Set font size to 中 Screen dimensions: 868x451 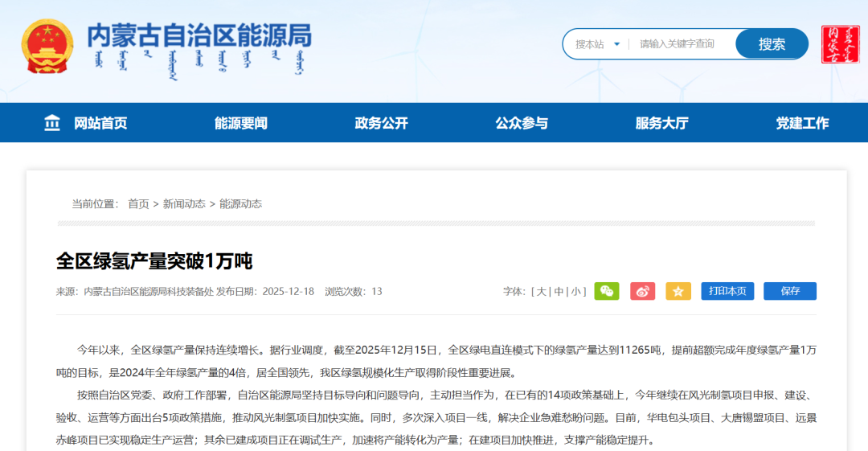[x=559, y=292]
